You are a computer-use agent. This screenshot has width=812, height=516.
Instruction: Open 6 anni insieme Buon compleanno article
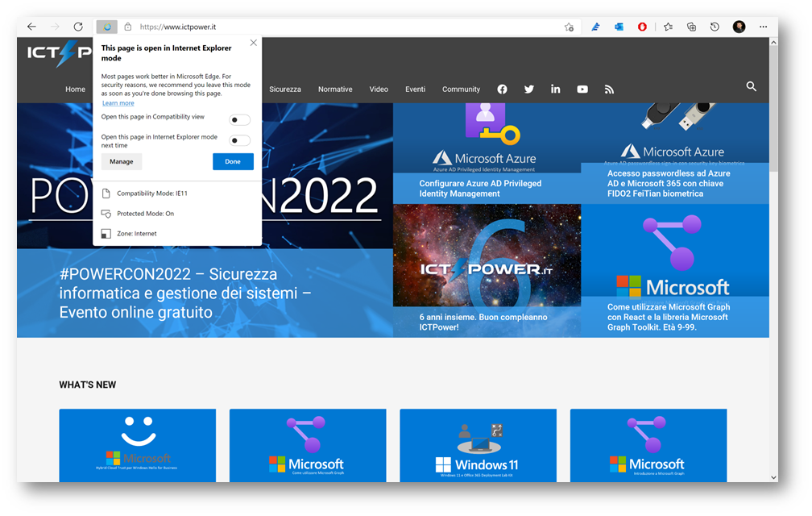click(483, 322)
